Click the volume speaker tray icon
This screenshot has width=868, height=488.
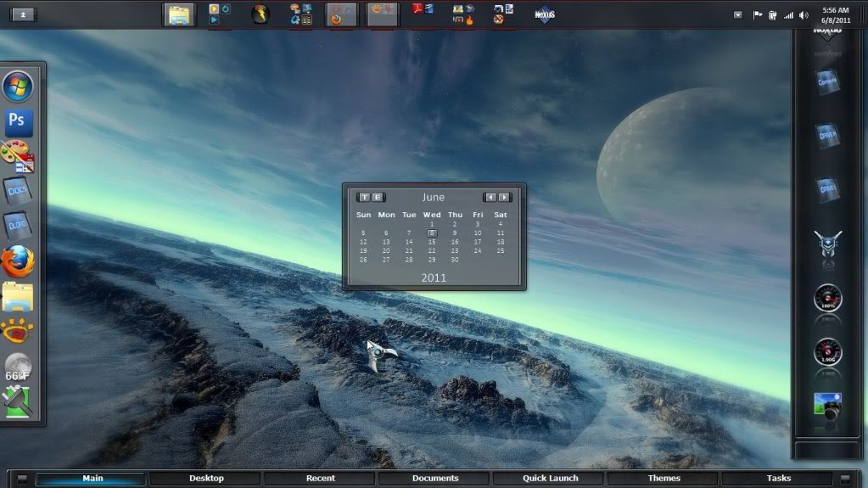pos(804,15)
